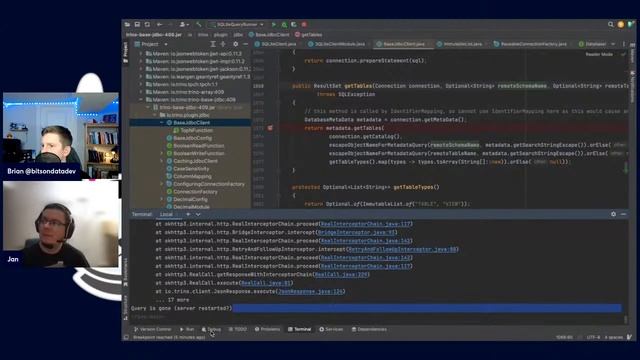
Task: Select BaseJdbcClient in the project tree
Action: 190,122
